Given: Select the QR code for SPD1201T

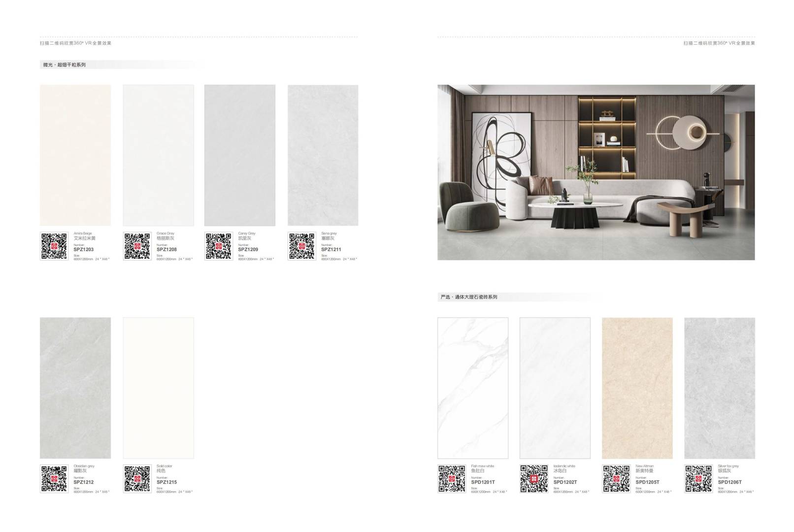Looking at the screenshot, I should [452, 478].
